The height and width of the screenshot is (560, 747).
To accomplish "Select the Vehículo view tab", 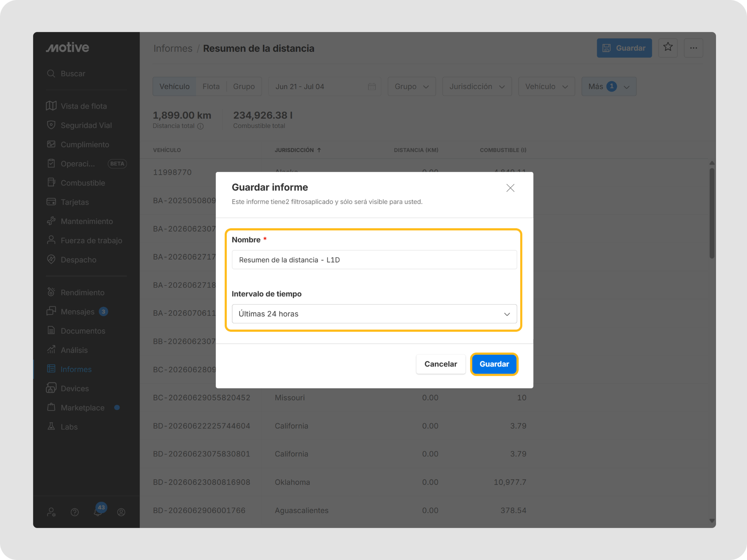I will (x=174, y=86).
